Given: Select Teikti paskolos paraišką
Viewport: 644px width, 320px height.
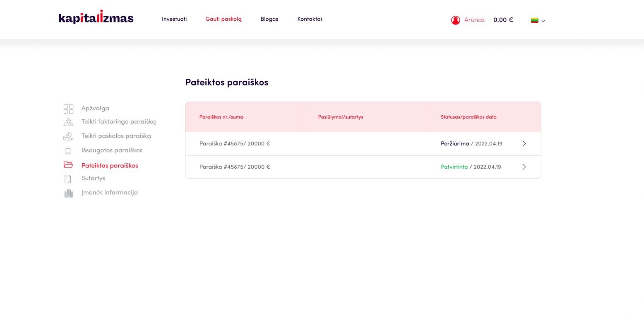Looking at the screenshot, I should (x=116, y=136).
